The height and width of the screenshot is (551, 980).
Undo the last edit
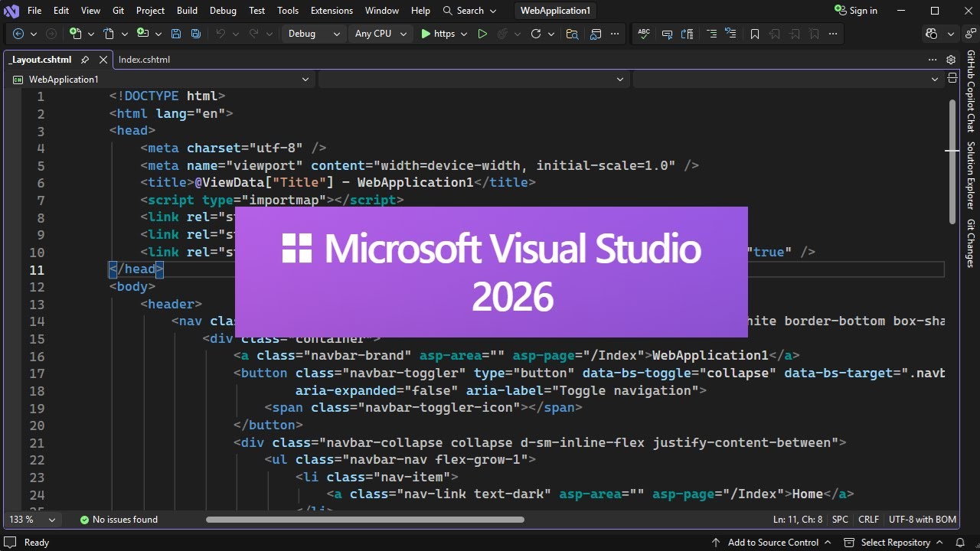tap(220, 34)
